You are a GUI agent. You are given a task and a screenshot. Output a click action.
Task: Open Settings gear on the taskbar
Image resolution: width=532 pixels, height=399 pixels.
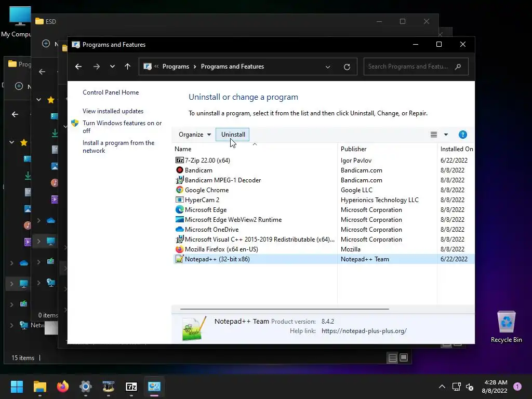pos(86,387)
